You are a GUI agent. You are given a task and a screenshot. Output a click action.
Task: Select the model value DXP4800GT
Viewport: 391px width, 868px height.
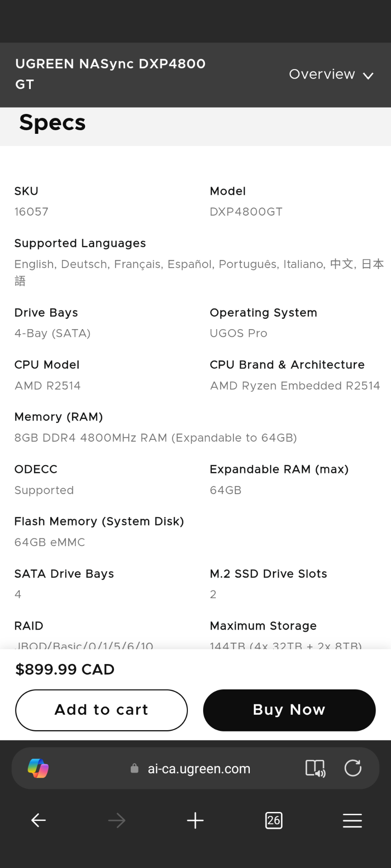246,212
